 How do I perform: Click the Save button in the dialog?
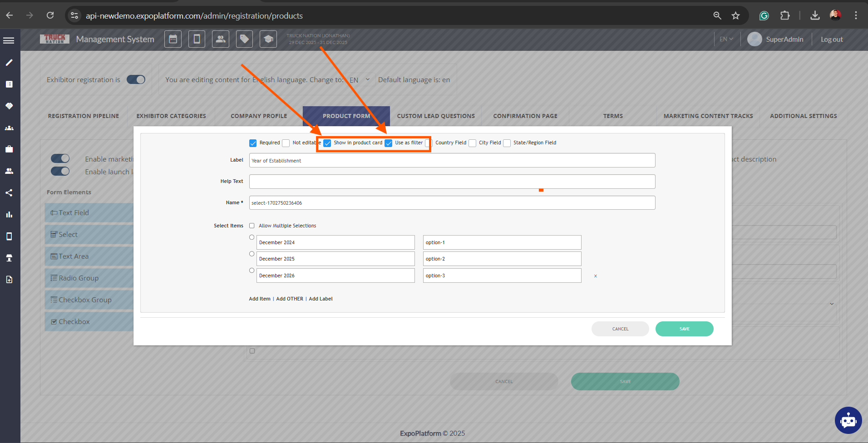[684, 329]
